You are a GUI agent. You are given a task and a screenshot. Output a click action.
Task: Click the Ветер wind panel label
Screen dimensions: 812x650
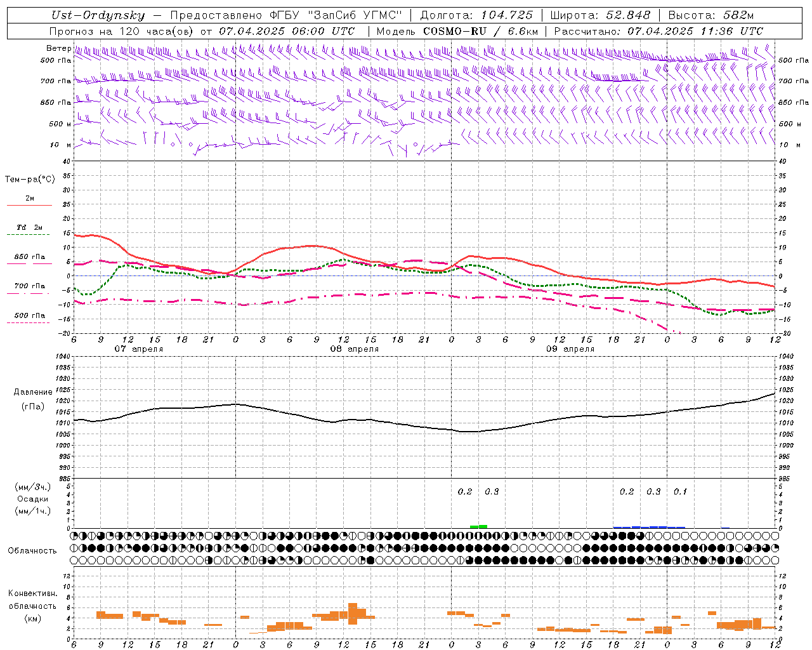pos(58,48)
